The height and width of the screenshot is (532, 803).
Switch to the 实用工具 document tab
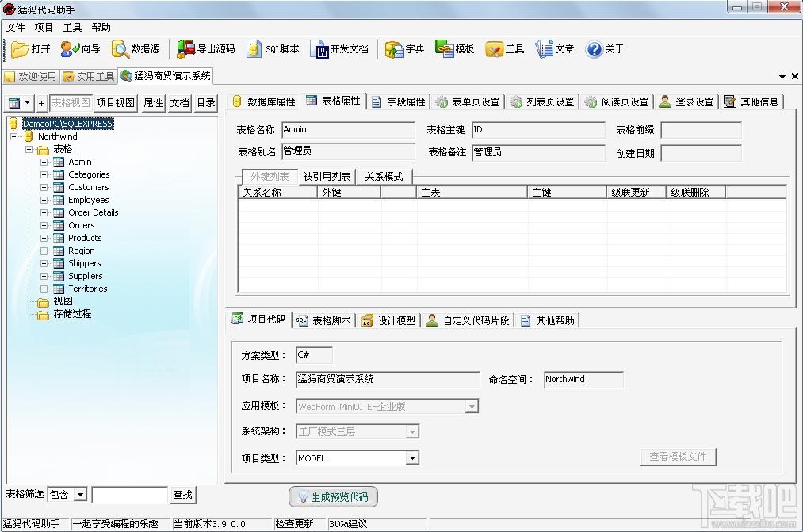[89, 77]
